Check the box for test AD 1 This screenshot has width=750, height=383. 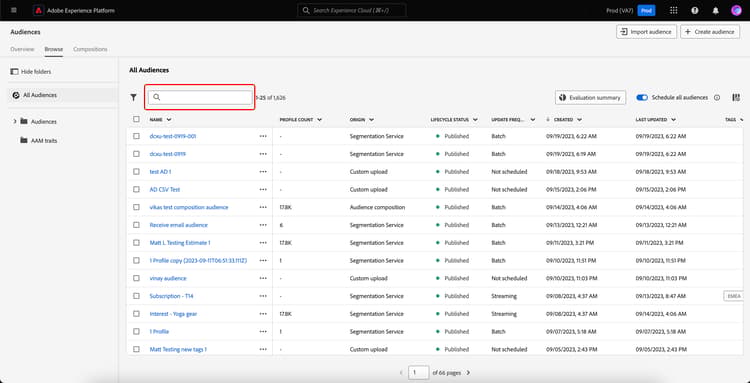(136, 172)
